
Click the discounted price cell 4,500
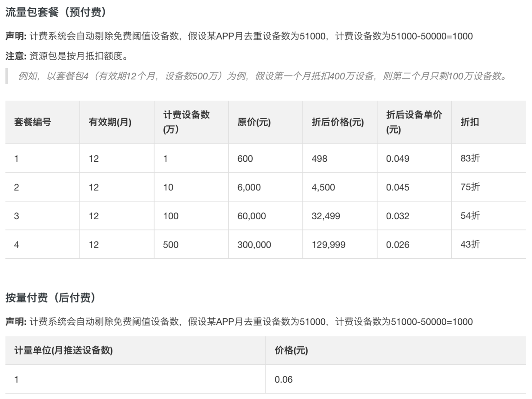[340, 187]
